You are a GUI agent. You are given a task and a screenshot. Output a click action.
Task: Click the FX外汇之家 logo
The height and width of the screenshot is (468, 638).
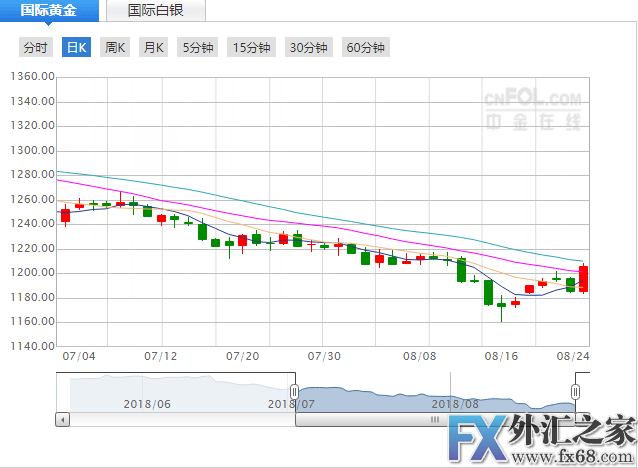[540, 440]
